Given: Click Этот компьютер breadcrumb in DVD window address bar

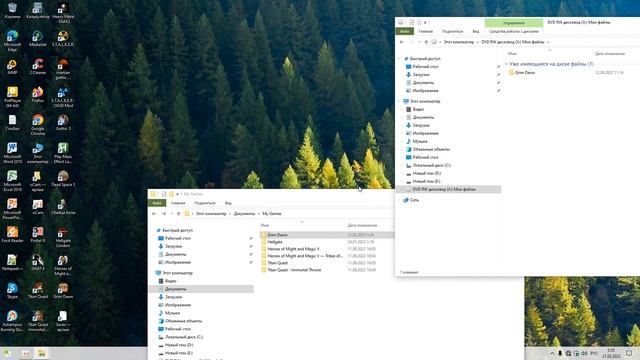Looking at the screenshot, I should [459, 42].
